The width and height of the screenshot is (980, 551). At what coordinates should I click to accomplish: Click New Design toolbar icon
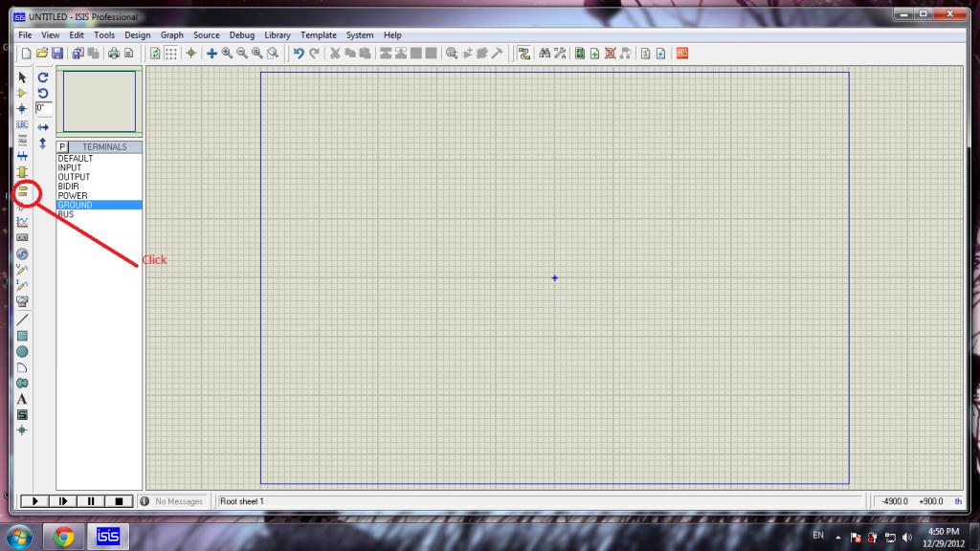click(26, 54)
